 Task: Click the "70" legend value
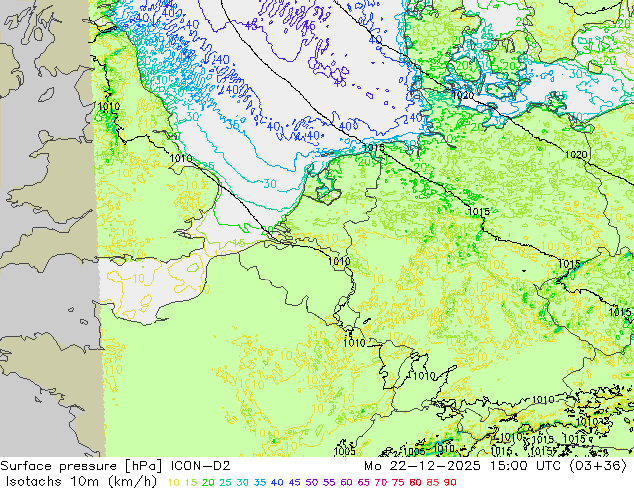coord(381,482)
